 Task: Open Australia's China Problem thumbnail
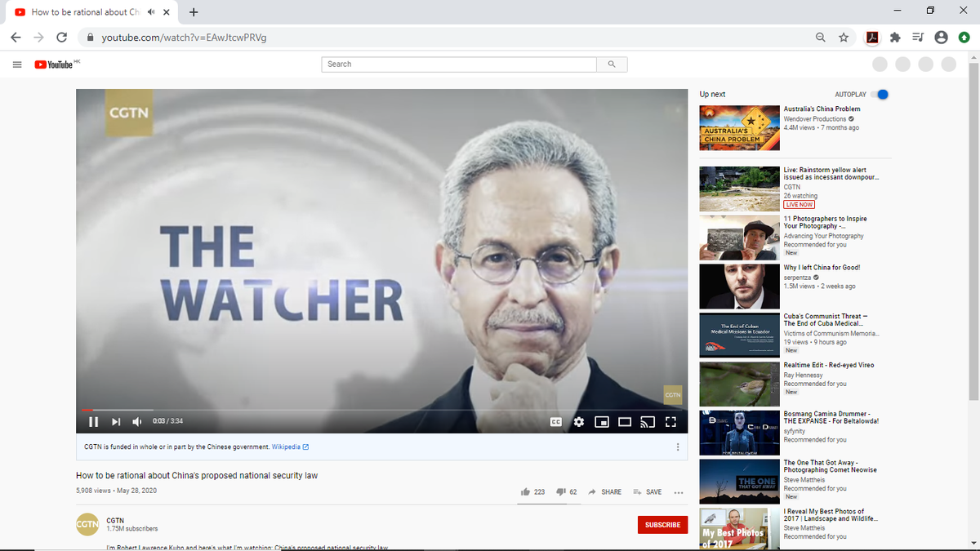(x=739, y=127)
